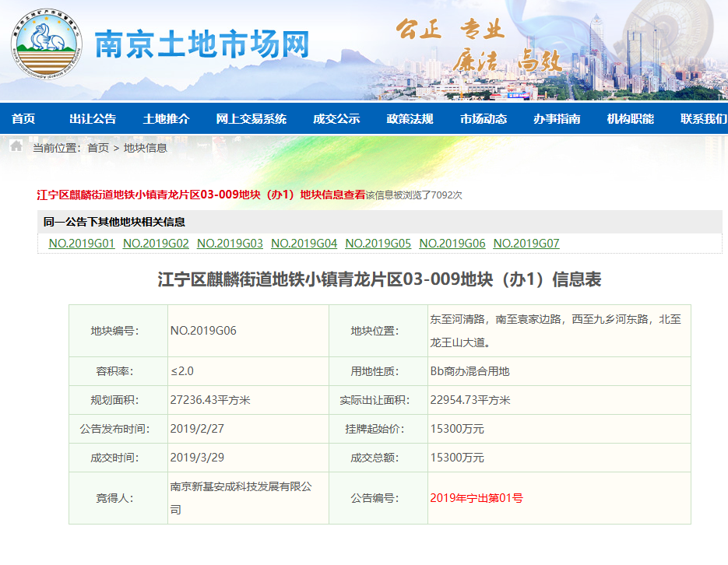Open parcel link NO.2019G07
The width and height of the screenshot is (728, 565).
point(526,244)
